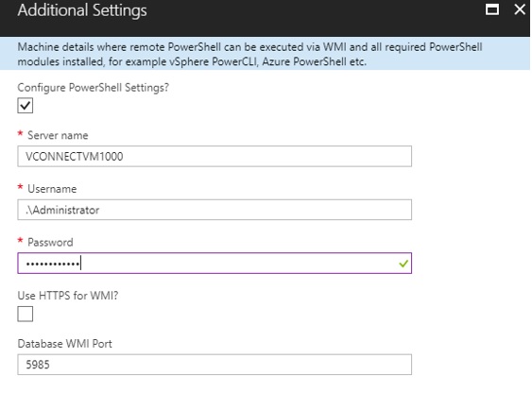This screenshot has width=532, height=410.
Task: Click the Configure PowerShell Settings? label
Action: coord(93,88)
